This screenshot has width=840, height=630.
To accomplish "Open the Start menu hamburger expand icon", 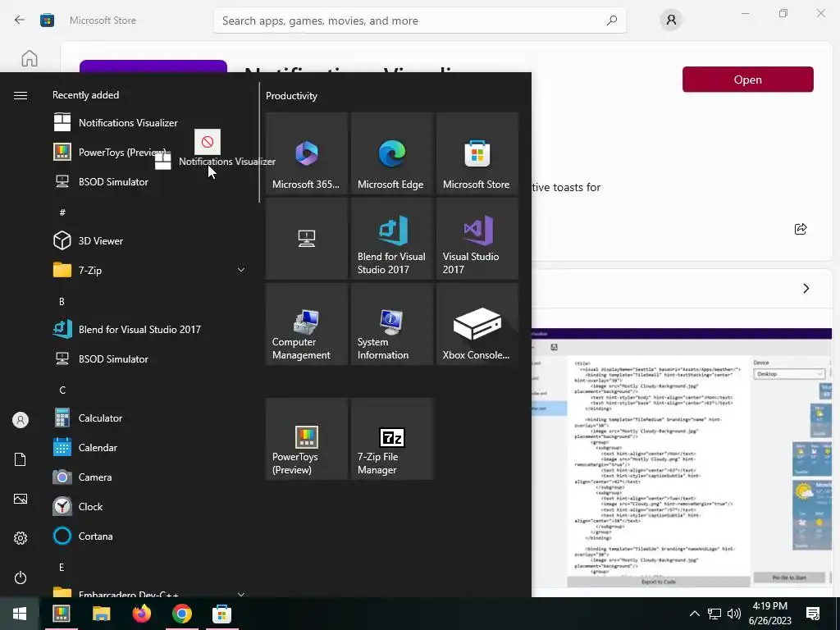I will click(x=21, y=95).
